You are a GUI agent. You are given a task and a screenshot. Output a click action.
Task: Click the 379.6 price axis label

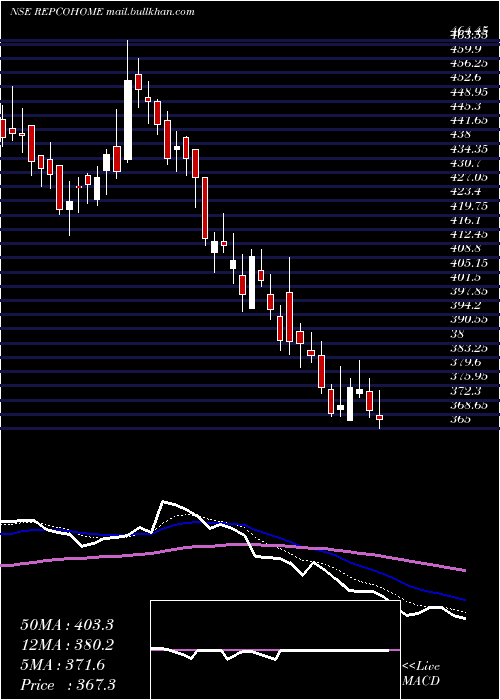coord(464,363)
